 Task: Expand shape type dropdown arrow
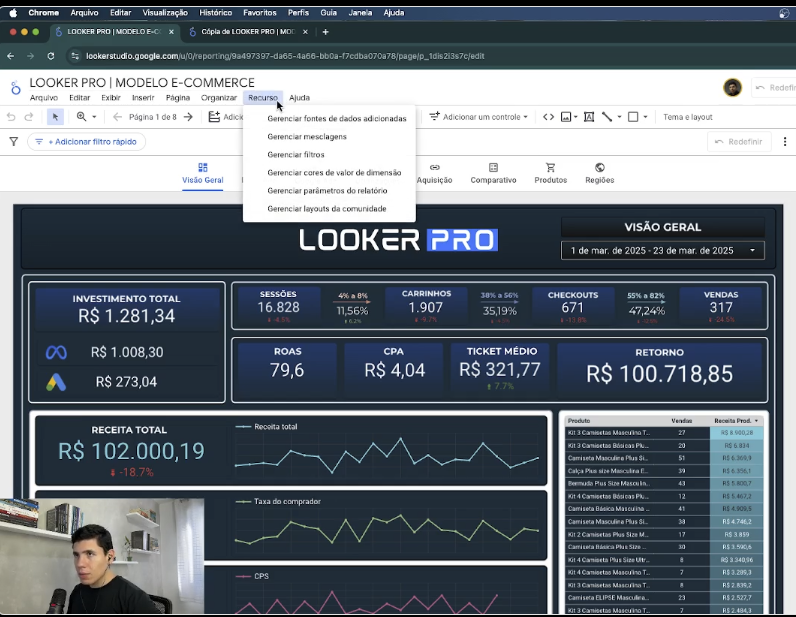(x=645, y=117)
